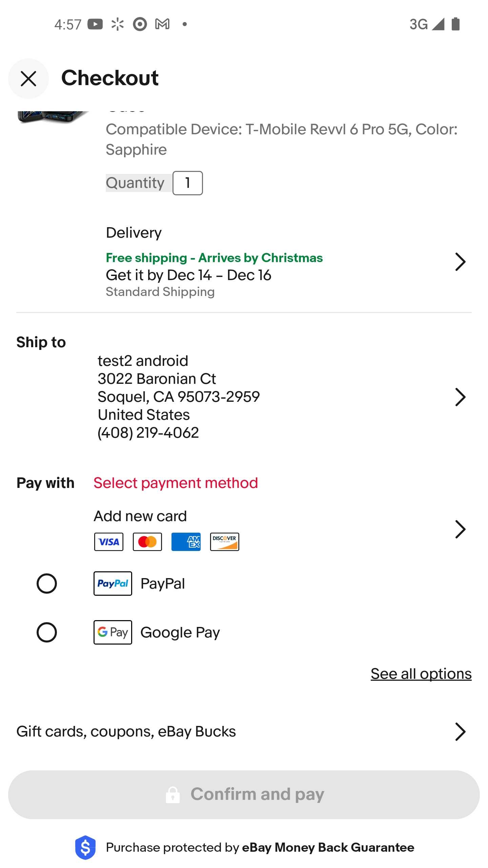Expand Add new card chevron
488x868 pixels.
click(460, 529)
